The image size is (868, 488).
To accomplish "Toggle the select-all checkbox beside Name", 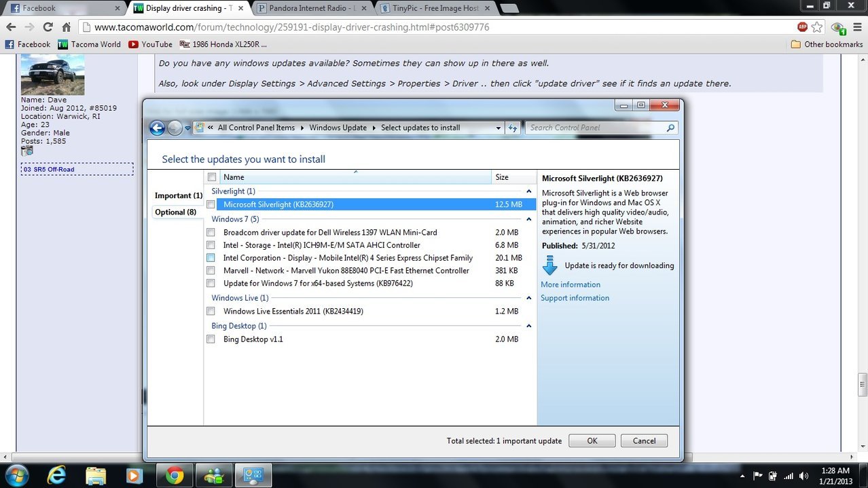I will tap(211, 177).
